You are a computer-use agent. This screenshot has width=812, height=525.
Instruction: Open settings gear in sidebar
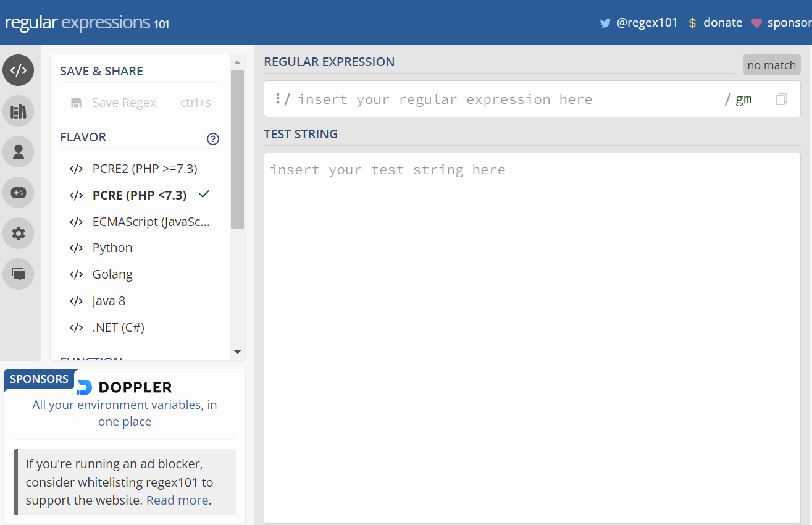pyautogui.click(x=19, y=233)
